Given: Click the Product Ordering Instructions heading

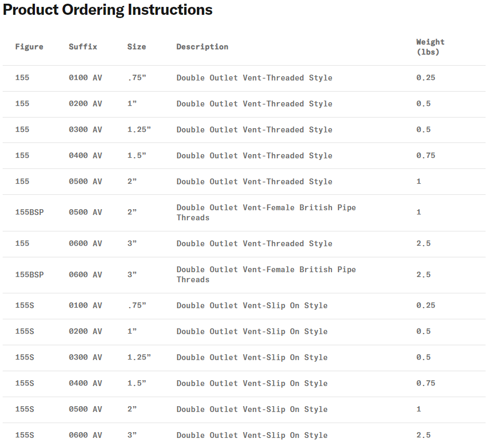Looking at the screenshot, I should (x=107, y=10).
